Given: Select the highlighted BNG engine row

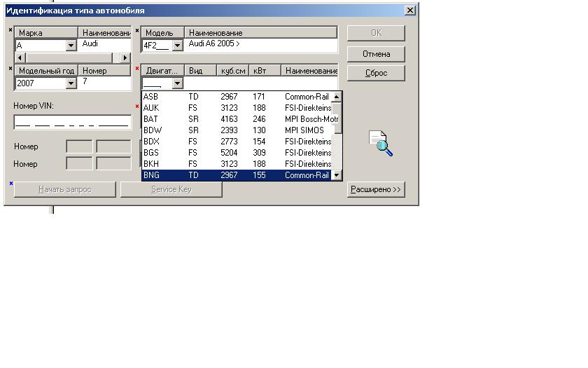Looking at the screenshot, I should pyautogui.click(x=237, y=175).
